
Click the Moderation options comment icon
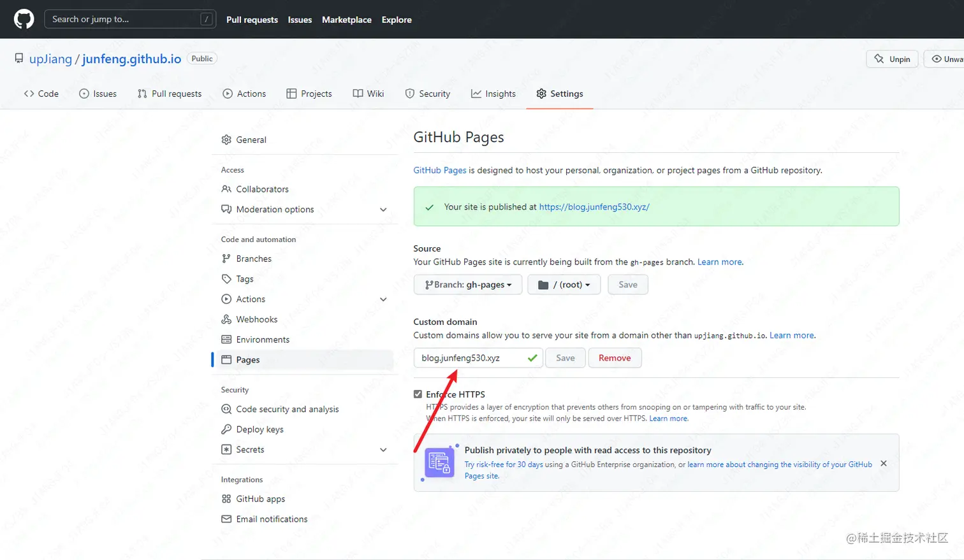coord(226,210)
